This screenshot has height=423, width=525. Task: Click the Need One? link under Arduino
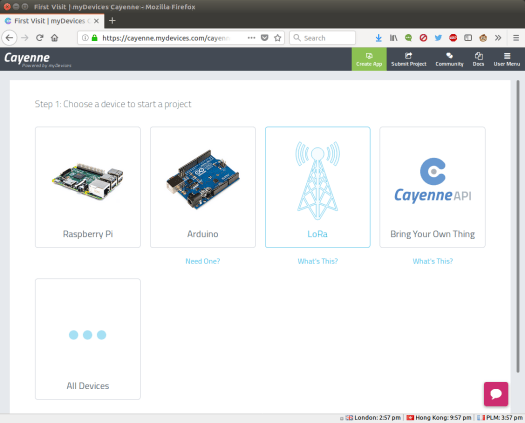point(203,261)
